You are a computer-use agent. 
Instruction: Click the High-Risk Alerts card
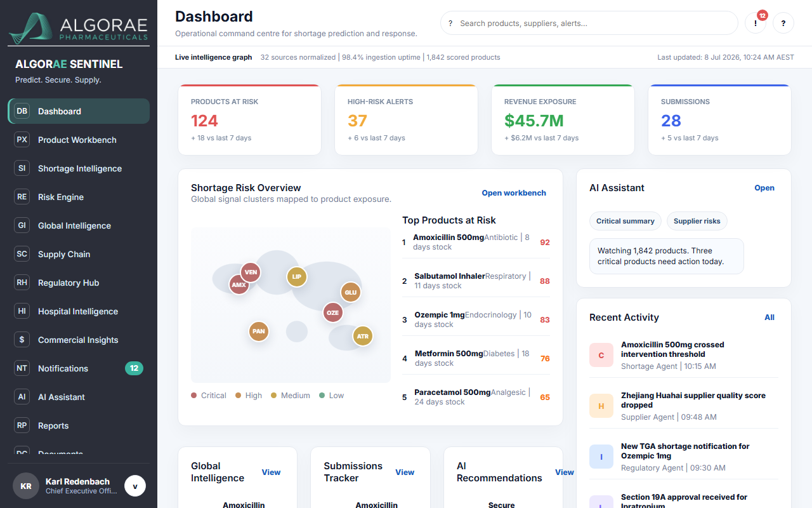pyautogui.click(x=406, y=120)
